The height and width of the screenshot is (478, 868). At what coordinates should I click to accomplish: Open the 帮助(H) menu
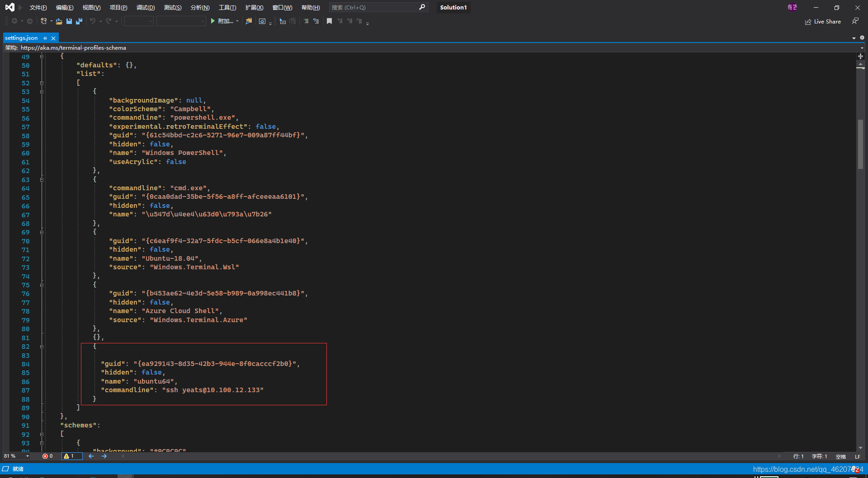(x=311, y=7)
